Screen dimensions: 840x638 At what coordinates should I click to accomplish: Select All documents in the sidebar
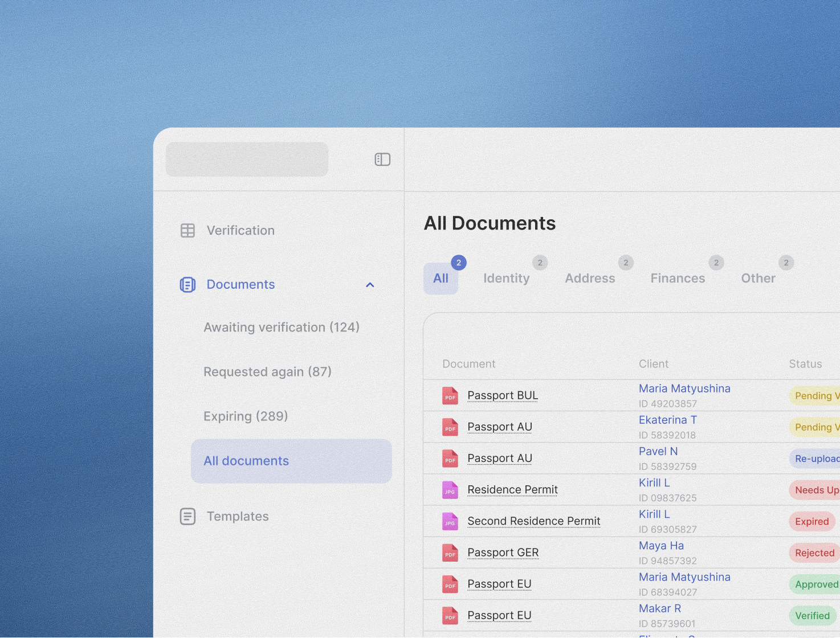tap(291, 461)
